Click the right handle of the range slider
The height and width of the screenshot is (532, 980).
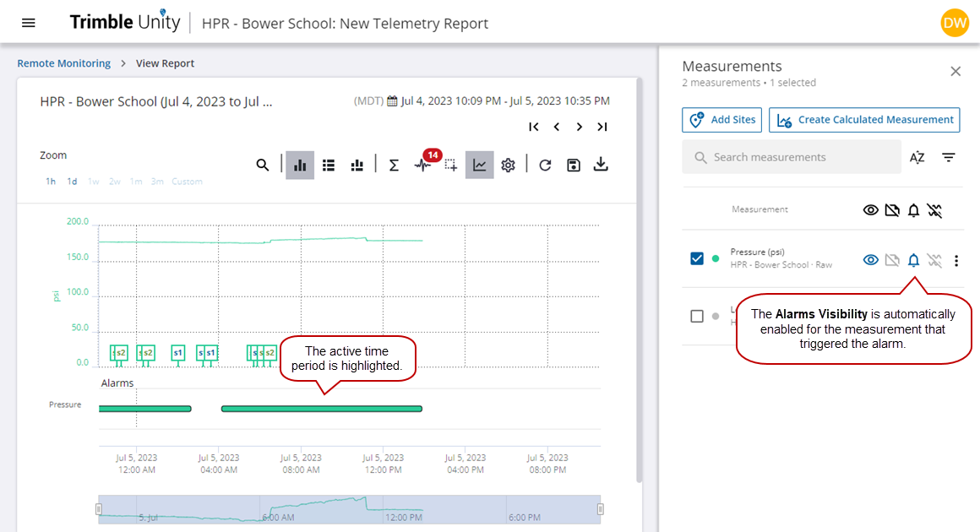(x=601, y=509)
